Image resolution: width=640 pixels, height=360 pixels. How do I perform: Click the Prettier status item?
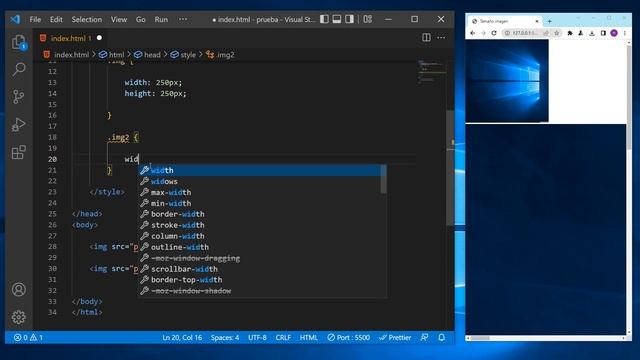tap(395, 338)
